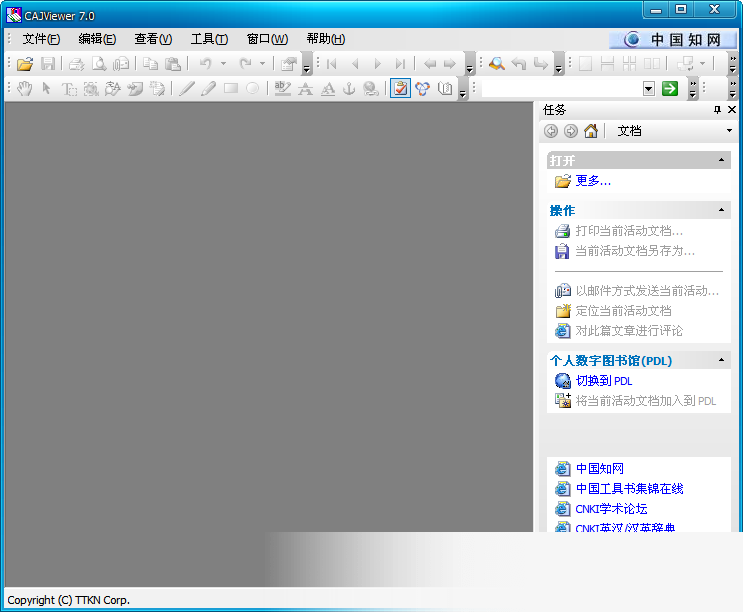Select the pushpin note tool

pos(135,89)
